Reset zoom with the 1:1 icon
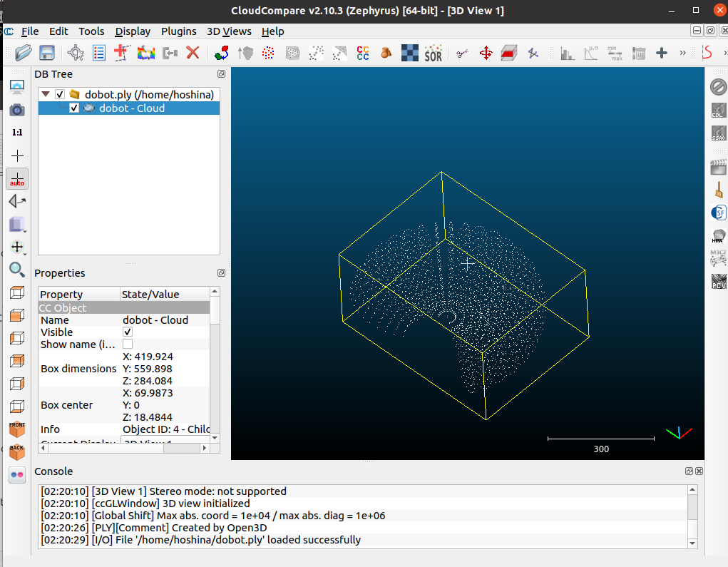This screenshot has width=728, height=567. (x=17, y=133)
